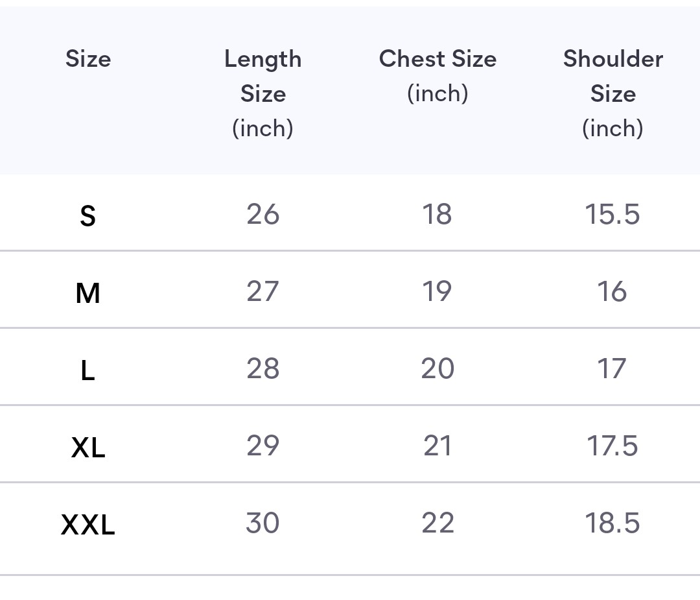Select length value 29 for size XL
The image size is (700, 600).
[263, 446]
